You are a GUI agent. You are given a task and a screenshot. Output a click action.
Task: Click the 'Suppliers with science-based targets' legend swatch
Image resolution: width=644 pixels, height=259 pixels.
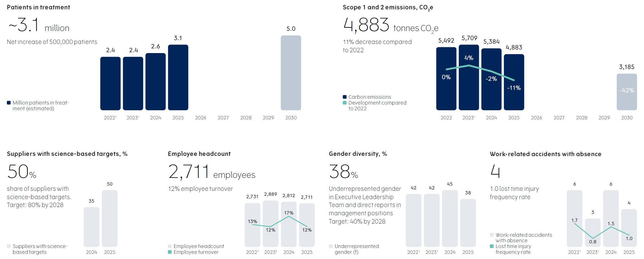pos(9,246)
